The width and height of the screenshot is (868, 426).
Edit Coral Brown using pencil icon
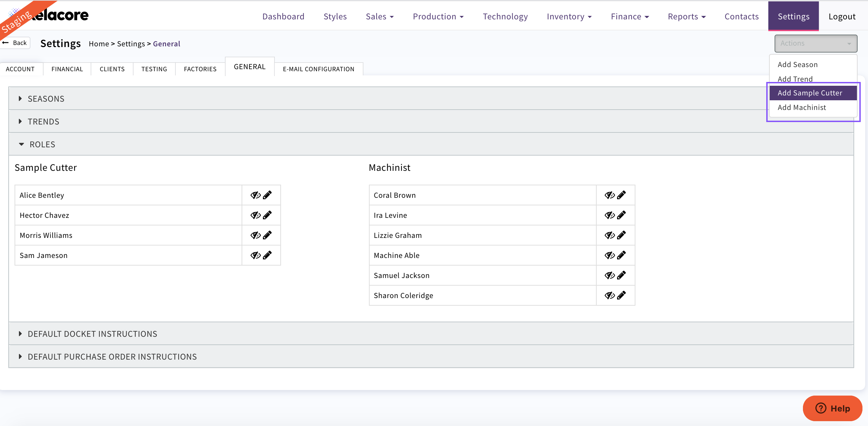(x=621, y=195)
